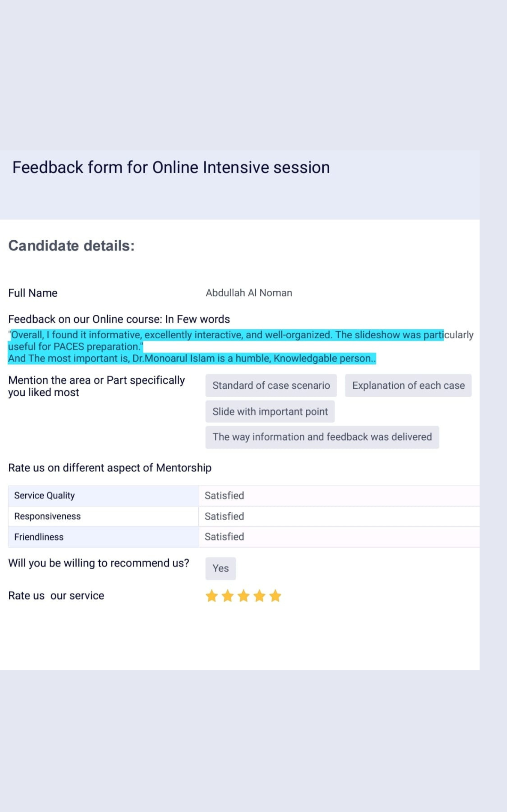Image resolution: width=507 pixels, height=812 pixels.
Task: Click the Service Quality 'Satisfied' cell
Action: point(339,496)
